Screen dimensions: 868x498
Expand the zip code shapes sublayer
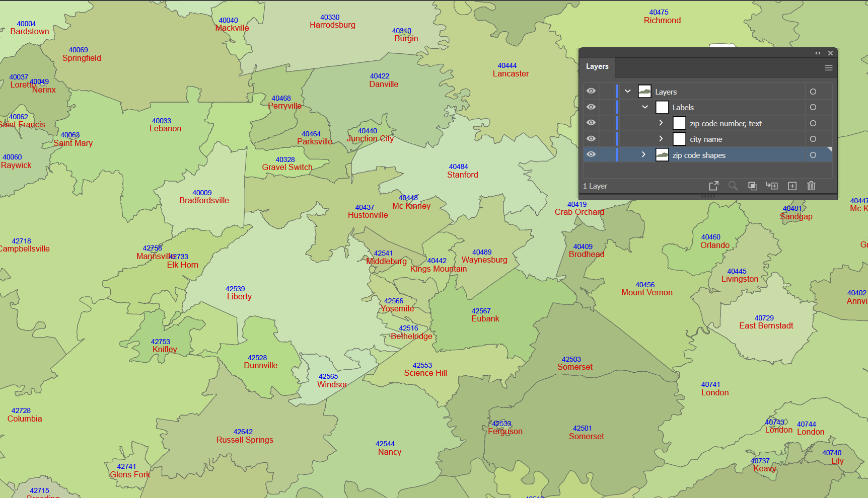pos(643,154)
